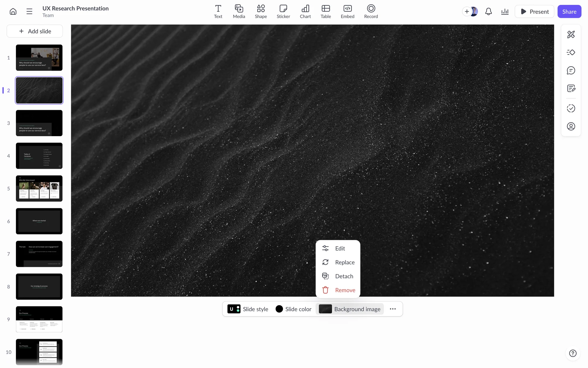Image resolution: width=588 pixels, height=368 pixels.
Task: Open the hamburger menu
Action: pos(29,12)
